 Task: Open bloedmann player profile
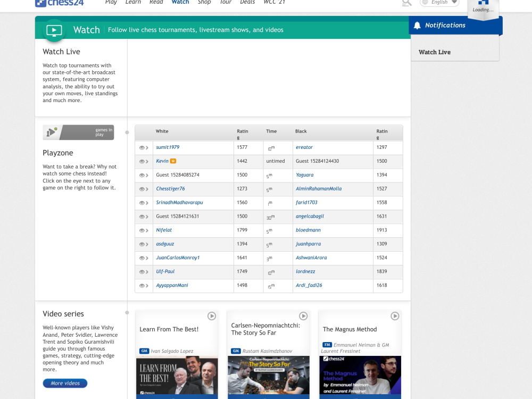pyautogui.click(x=308, y=230)
